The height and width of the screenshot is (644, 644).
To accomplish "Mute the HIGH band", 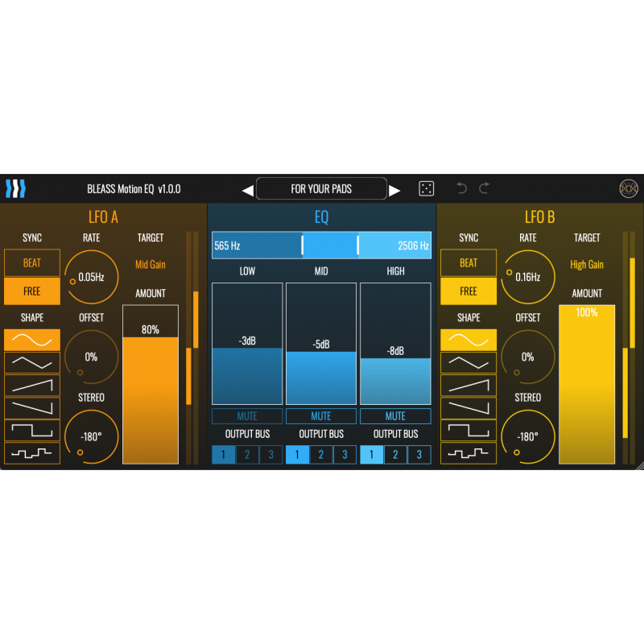I will tap(395, 415).
